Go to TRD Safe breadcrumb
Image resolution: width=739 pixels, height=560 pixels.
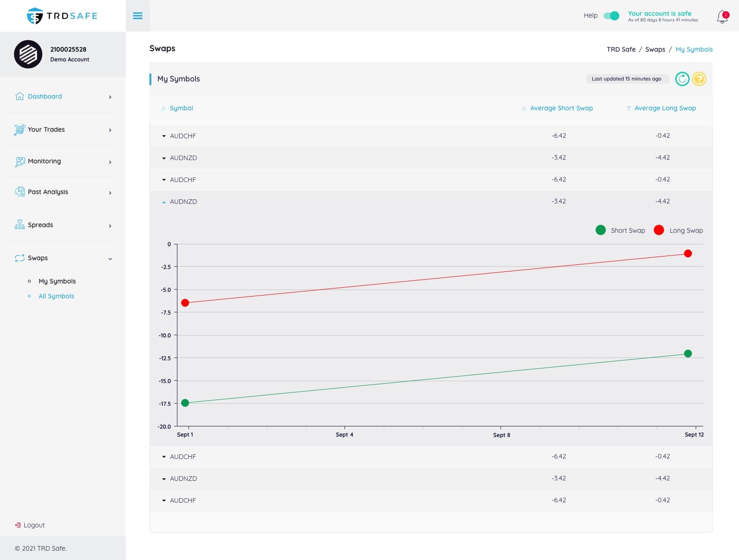point(621,49)
